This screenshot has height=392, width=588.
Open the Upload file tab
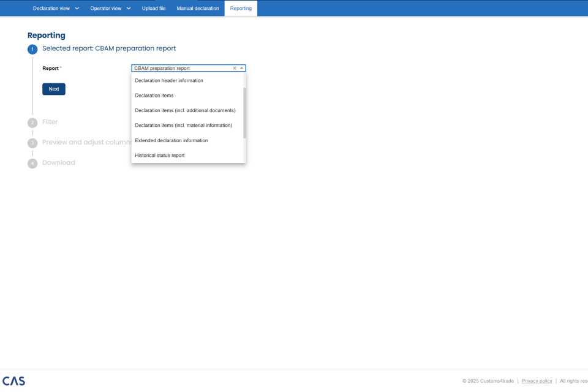point(154,9)
